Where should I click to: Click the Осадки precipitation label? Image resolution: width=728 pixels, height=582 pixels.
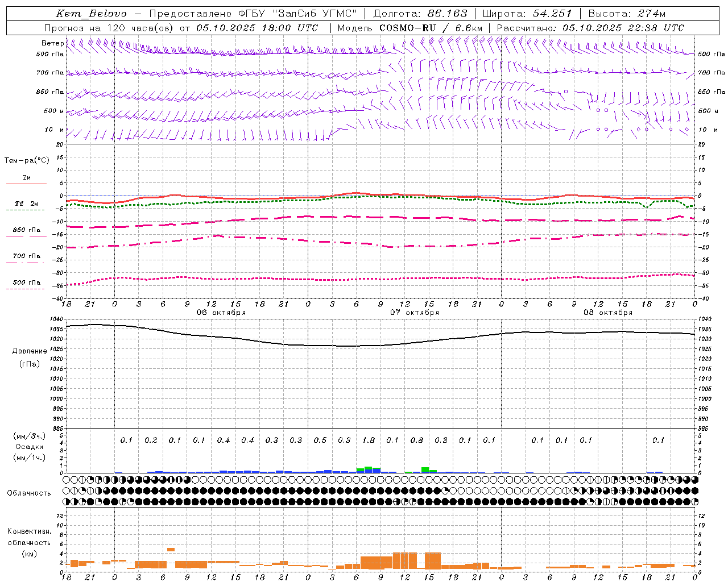pyautogui.click(x=30, y=447)
